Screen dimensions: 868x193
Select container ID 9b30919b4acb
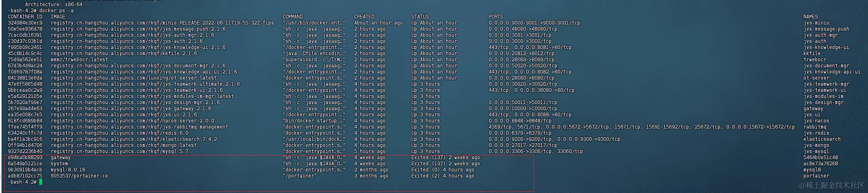click(25, 170)
